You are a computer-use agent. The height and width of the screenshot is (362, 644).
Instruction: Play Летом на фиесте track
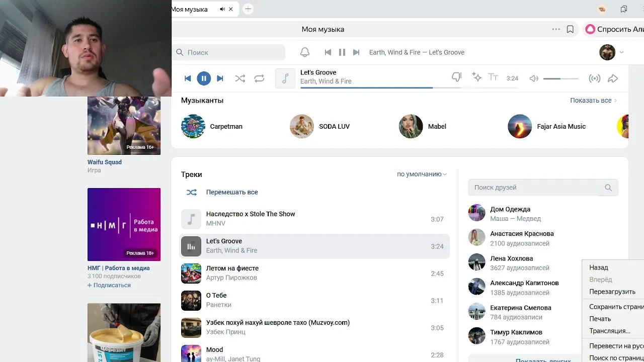314,273
